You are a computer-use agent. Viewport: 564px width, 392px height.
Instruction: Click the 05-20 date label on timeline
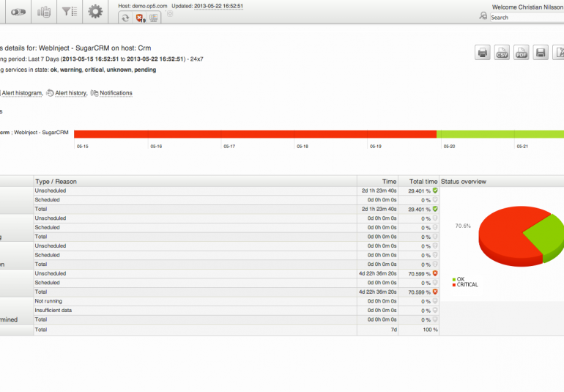coord(449,147)
